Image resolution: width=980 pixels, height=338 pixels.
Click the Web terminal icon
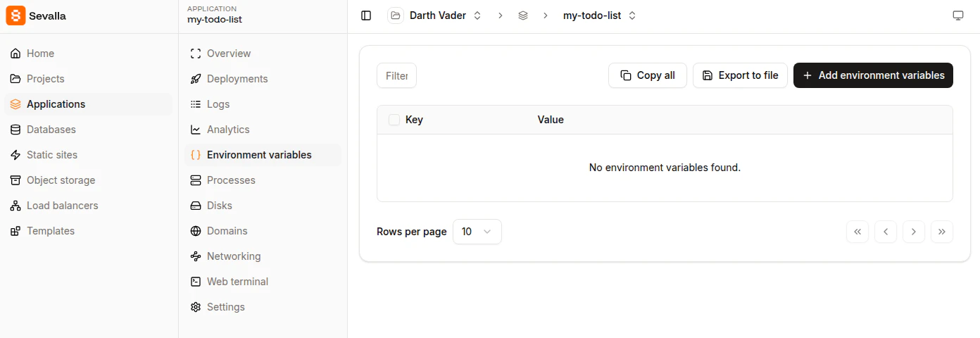(196, 282)
